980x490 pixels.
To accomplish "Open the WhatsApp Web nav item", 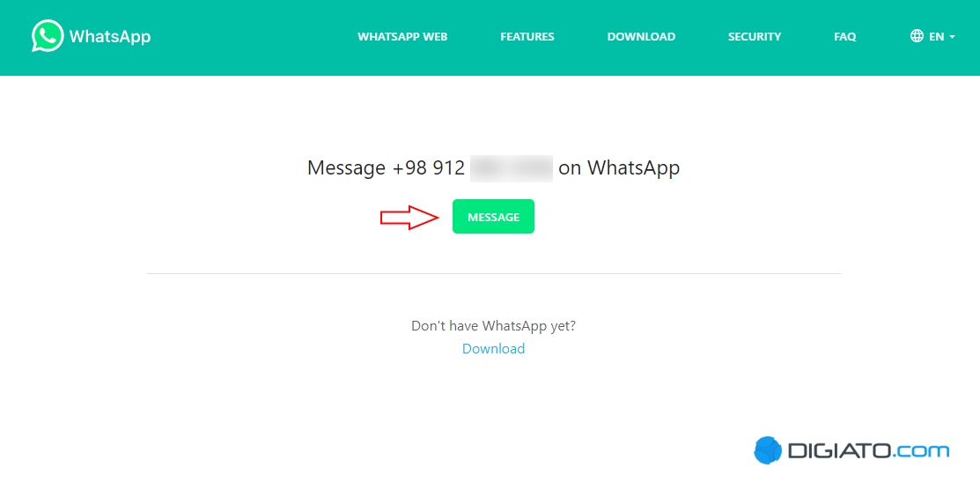I will (x=402, y=37).
